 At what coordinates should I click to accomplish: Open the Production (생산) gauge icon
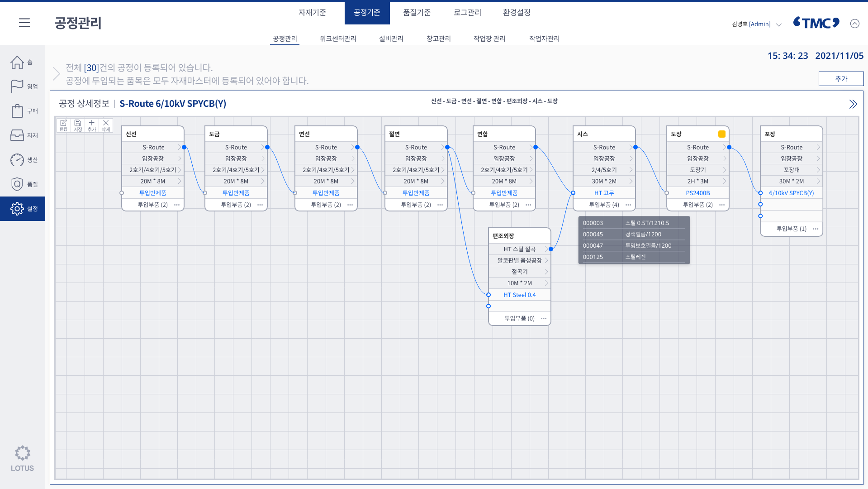pos(18,160)
